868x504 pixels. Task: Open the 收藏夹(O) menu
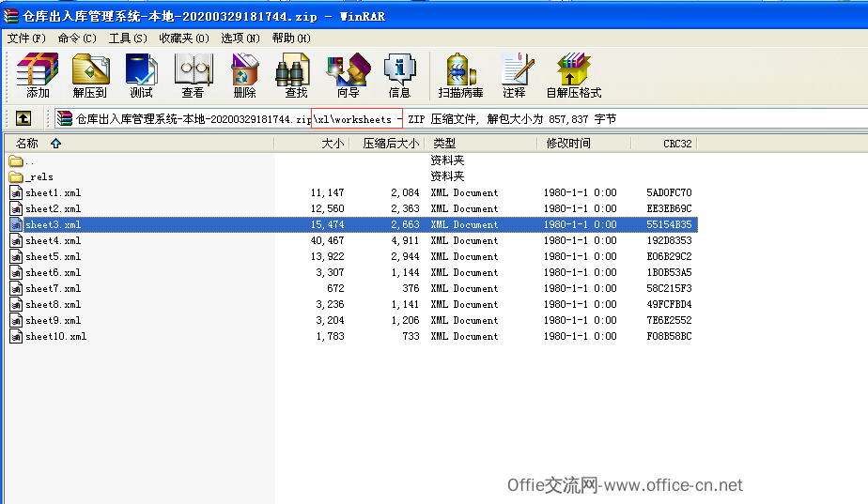184,38
